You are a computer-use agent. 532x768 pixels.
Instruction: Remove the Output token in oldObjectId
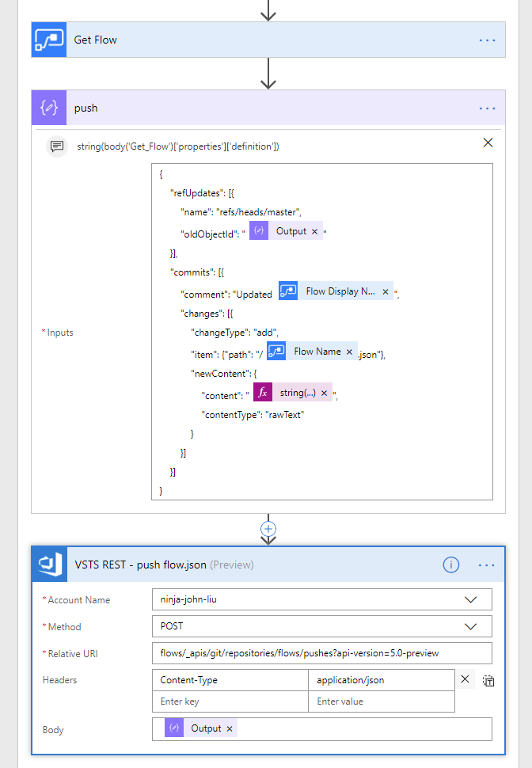point(314,231)
